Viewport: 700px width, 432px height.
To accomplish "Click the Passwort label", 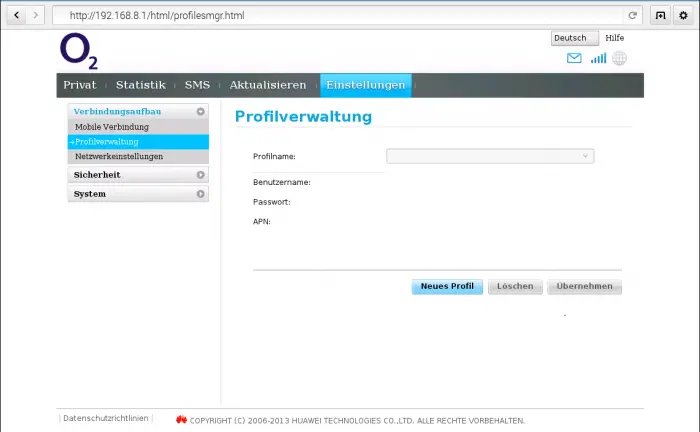I will point(271,202).
